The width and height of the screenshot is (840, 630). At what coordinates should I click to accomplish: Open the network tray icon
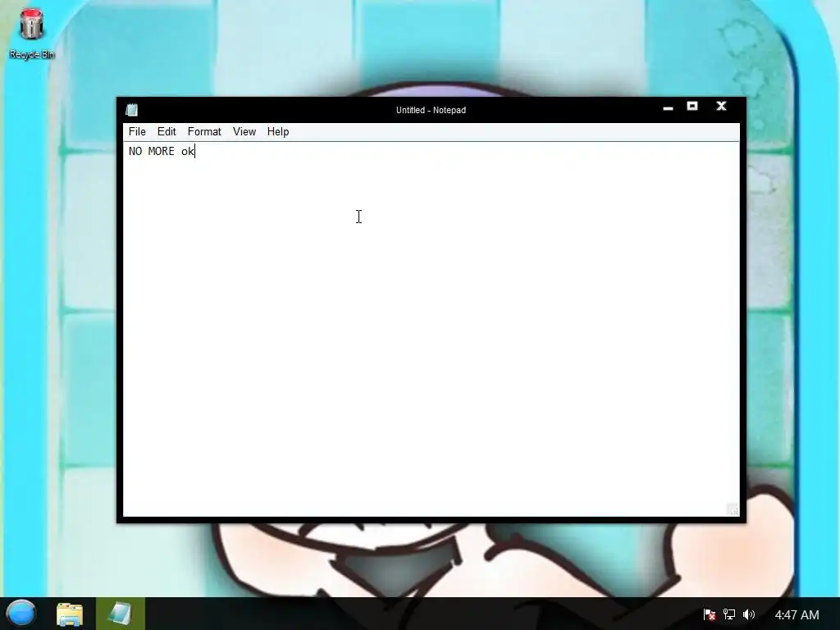coord(729,614)
